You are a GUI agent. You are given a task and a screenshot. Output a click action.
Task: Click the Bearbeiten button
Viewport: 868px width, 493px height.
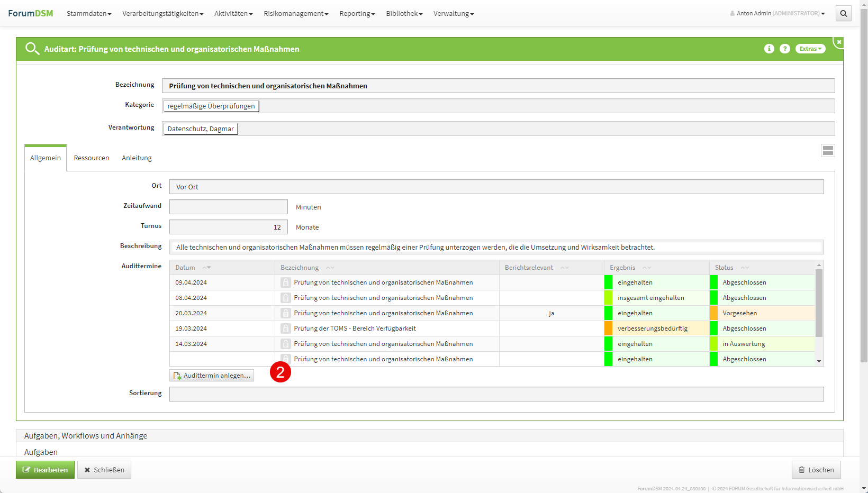(x=45, y=470)
